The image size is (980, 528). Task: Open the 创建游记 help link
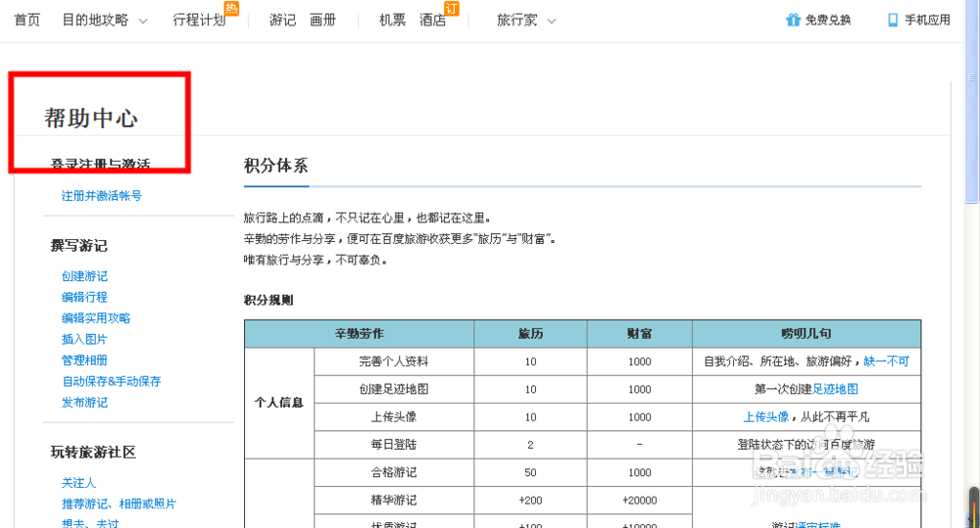84,276
